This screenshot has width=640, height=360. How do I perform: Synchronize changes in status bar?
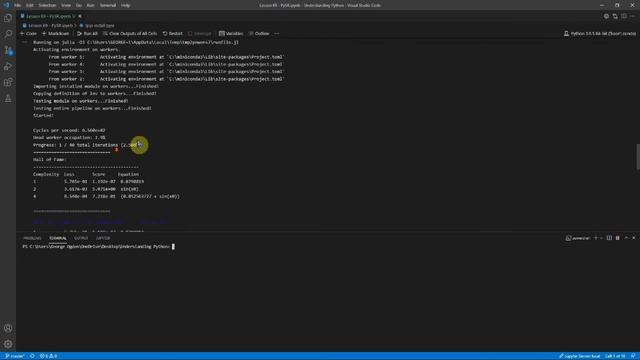(x=32, y=356)
